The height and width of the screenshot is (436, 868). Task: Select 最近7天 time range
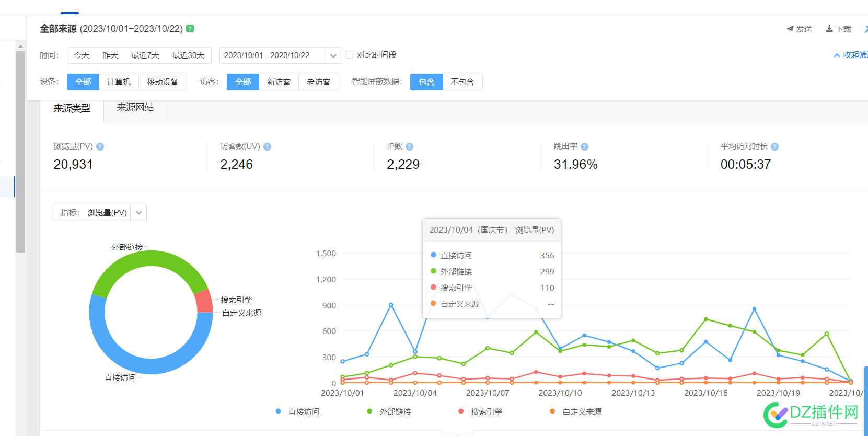pos(145,55)
